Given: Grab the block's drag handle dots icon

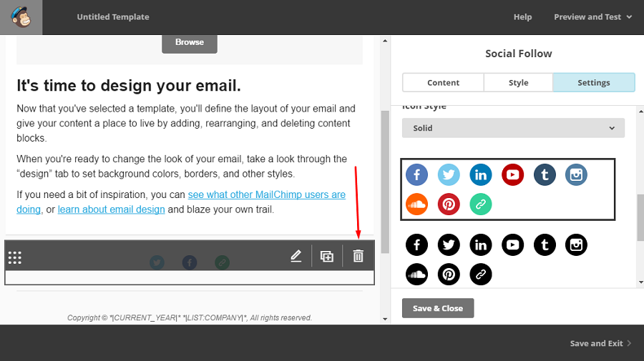Looking at the screenshot, I should (x=15, y=257).
